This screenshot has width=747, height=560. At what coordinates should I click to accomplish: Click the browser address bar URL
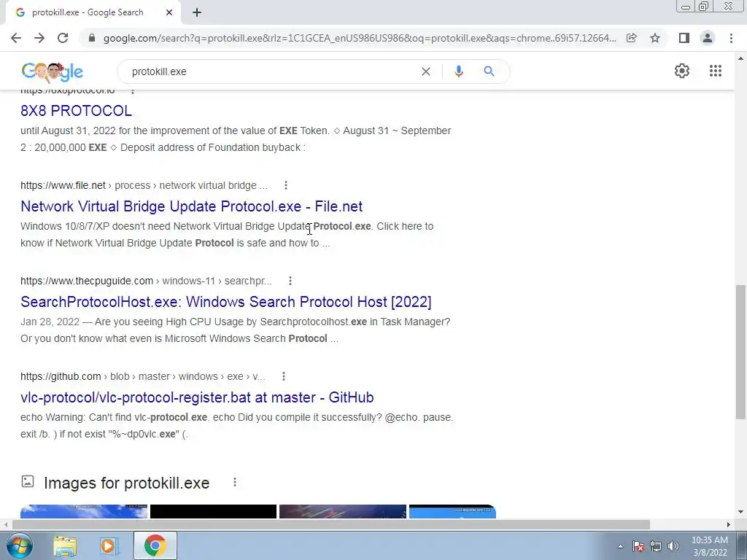click(x=360, y=38)
